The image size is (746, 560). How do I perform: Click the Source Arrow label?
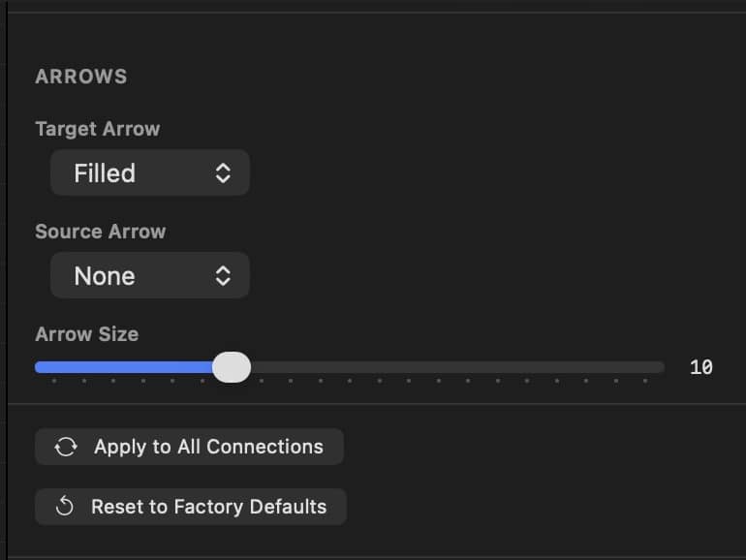click(100, 232)
